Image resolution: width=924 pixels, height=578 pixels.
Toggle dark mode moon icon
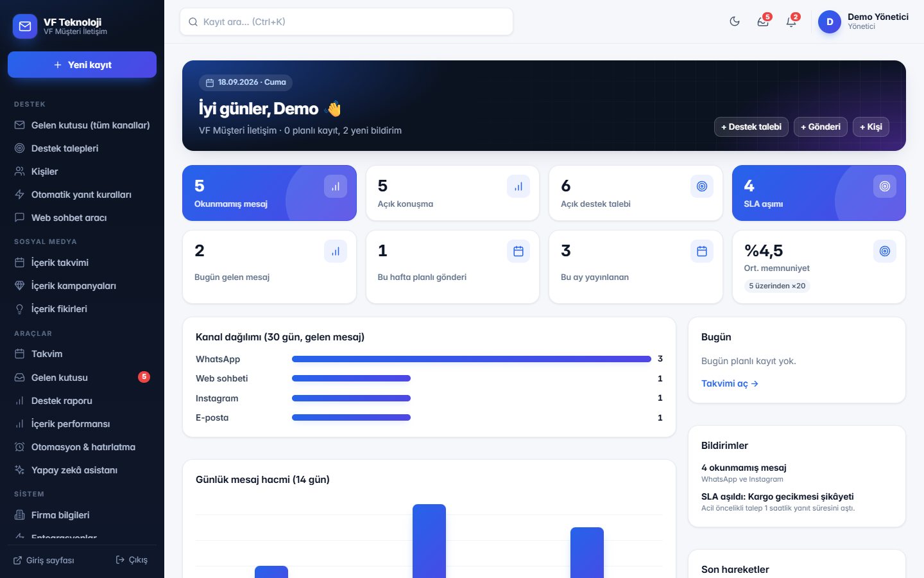[x=735, y=21]
